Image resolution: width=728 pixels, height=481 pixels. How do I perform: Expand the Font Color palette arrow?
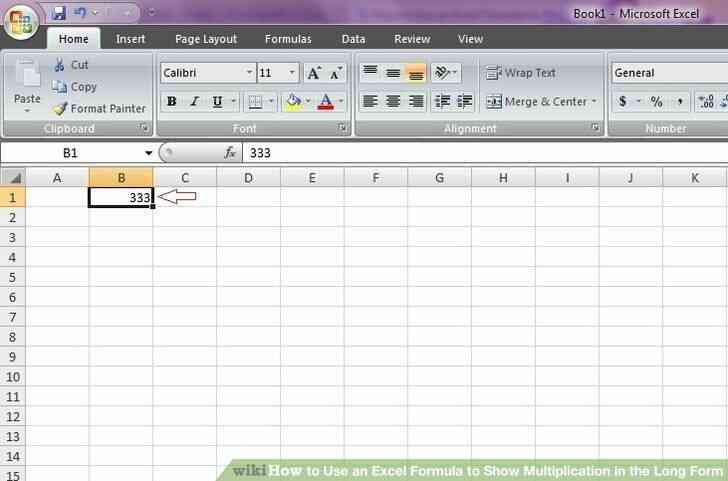(x=341, y=101)
